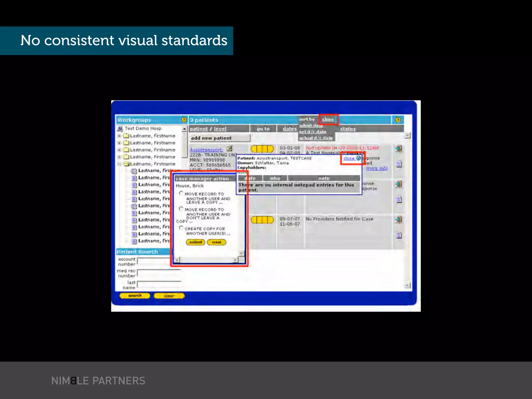This screenshot has width=532, height=399.
Task: Select create copy for another user(s)
Action: 181,228
